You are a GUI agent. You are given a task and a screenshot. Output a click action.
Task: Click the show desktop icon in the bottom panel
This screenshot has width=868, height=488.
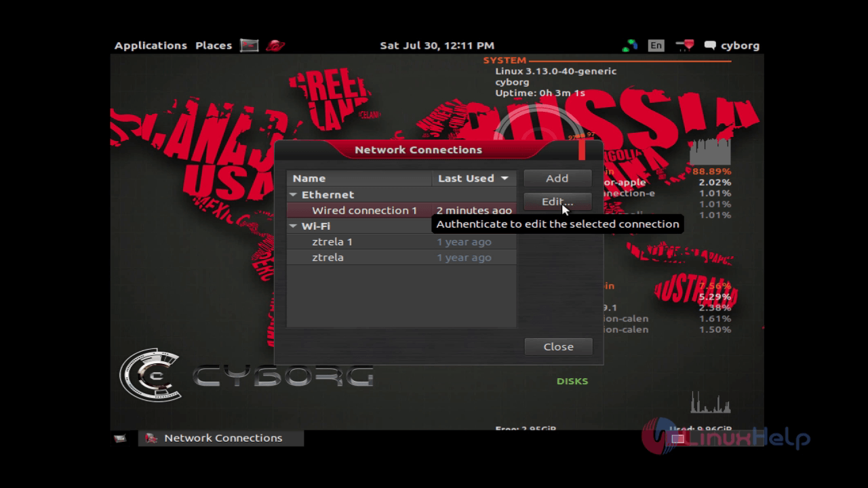point(120,438)
